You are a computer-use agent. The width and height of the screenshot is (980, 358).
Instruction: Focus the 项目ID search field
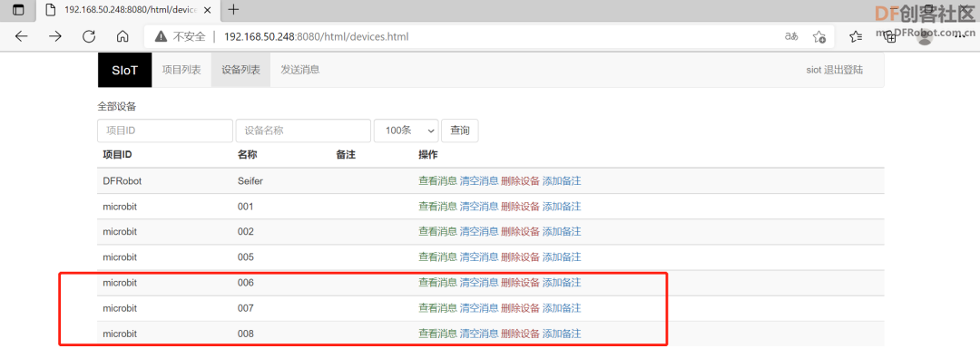(x=165, y=131)
